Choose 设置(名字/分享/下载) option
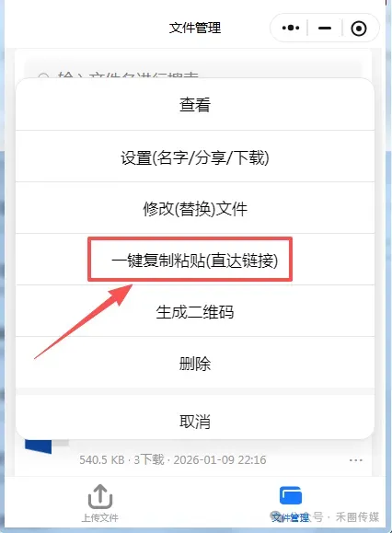The width and height of the screenshot is (392, 533). [195, 156]
